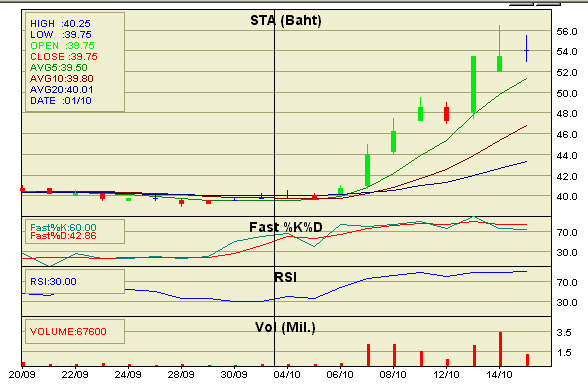
Task: Click the 50.0 price axis label
Action: pyautogui.click(x=567, y=93)
